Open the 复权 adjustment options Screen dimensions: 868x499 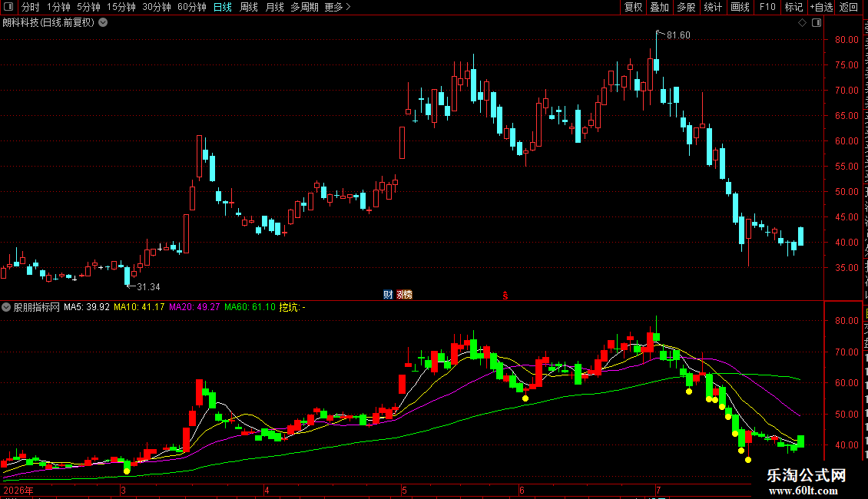633,7
